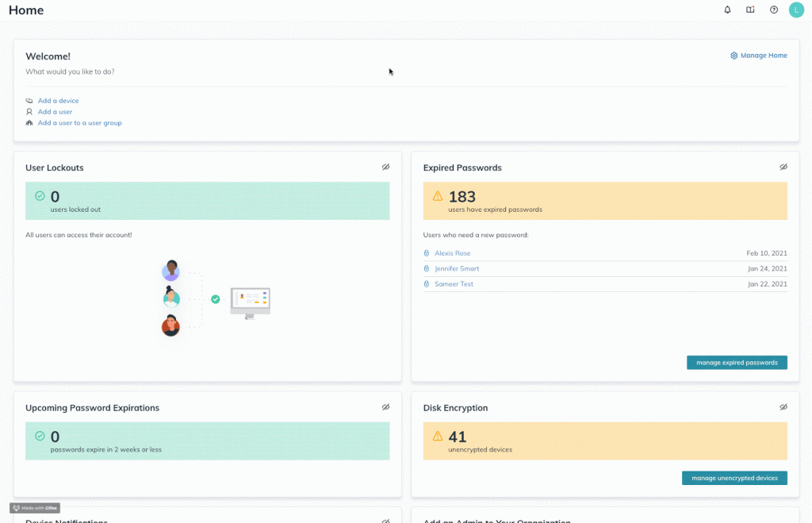Hide the Disk Encryption widget
This screenshot has height=523, width=812.
(x=783, y=407)
